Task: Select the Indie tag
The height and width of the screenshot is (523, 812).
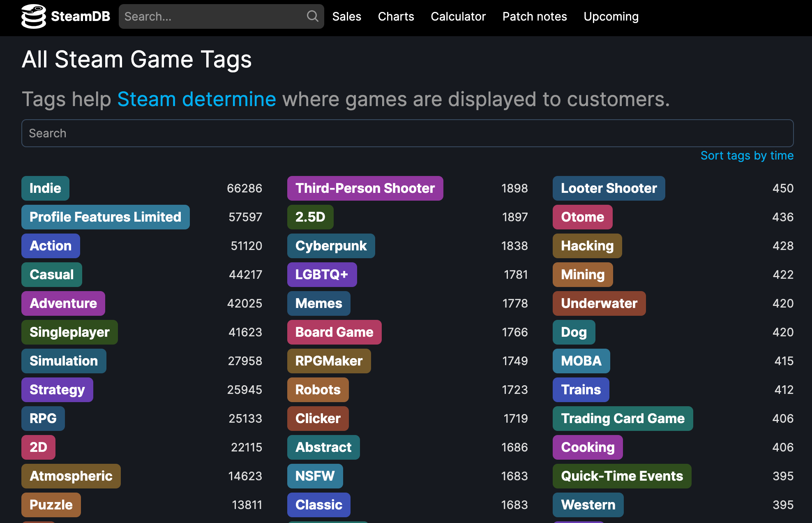Action: tap(45, 188)
